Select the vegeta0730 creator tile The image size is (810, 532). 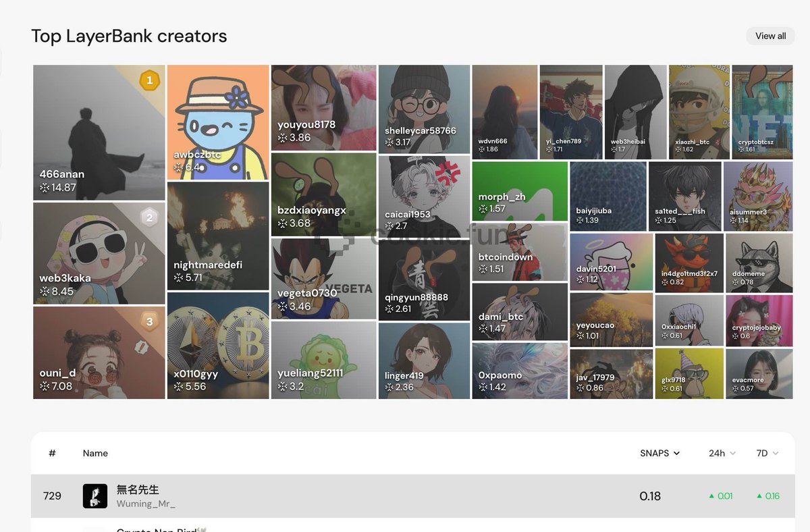[324, 278]
